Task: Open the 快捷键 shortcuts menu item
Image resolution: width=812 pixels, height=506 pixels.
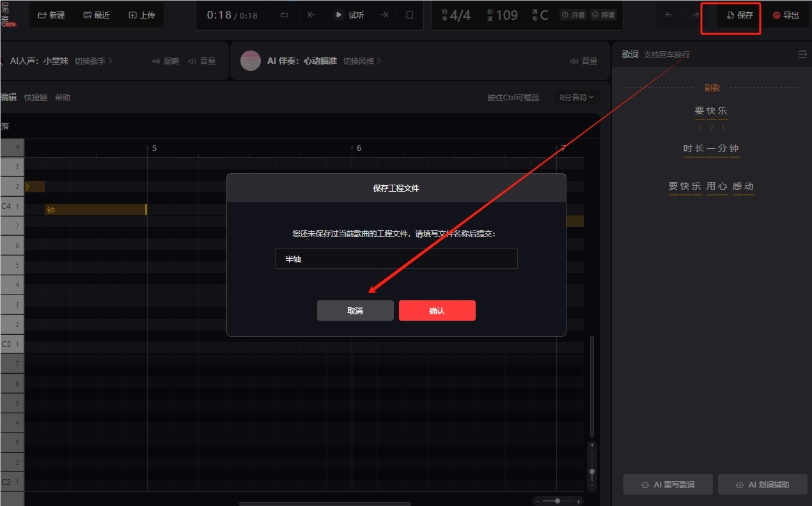Action: pyautogui.click(x=36, y=97)
